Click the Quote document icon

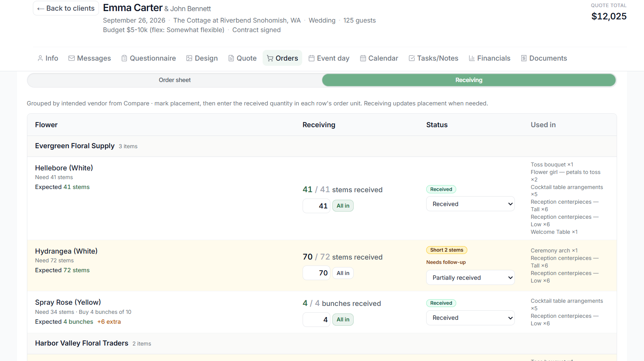[231, 58]
